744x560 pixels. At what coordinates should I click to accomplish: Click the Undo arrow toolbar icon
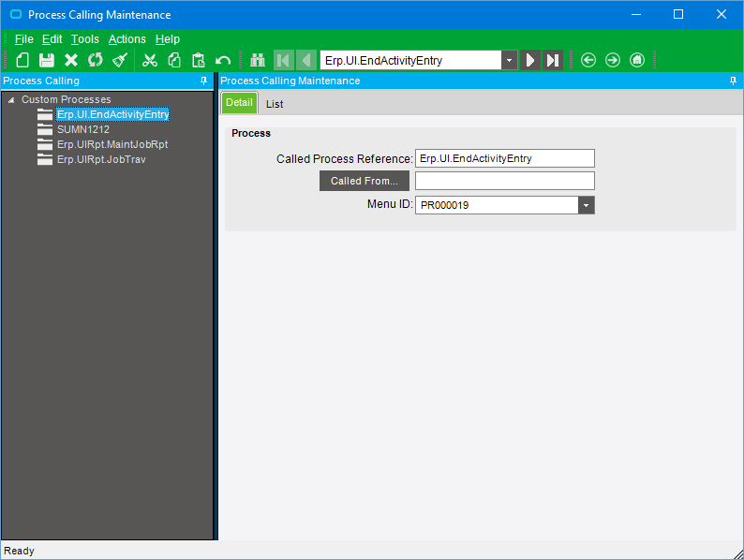tap(222, 61)
